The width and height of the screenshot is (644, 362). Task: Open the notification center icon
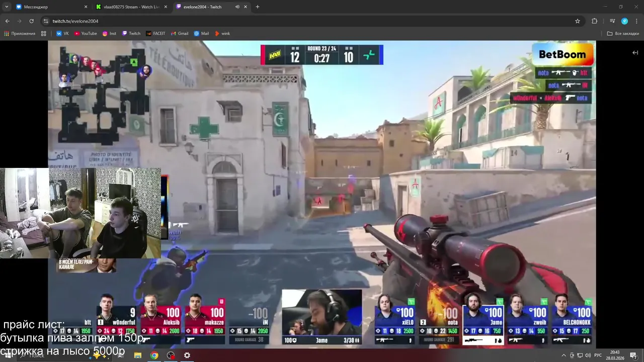click(633, 355)
